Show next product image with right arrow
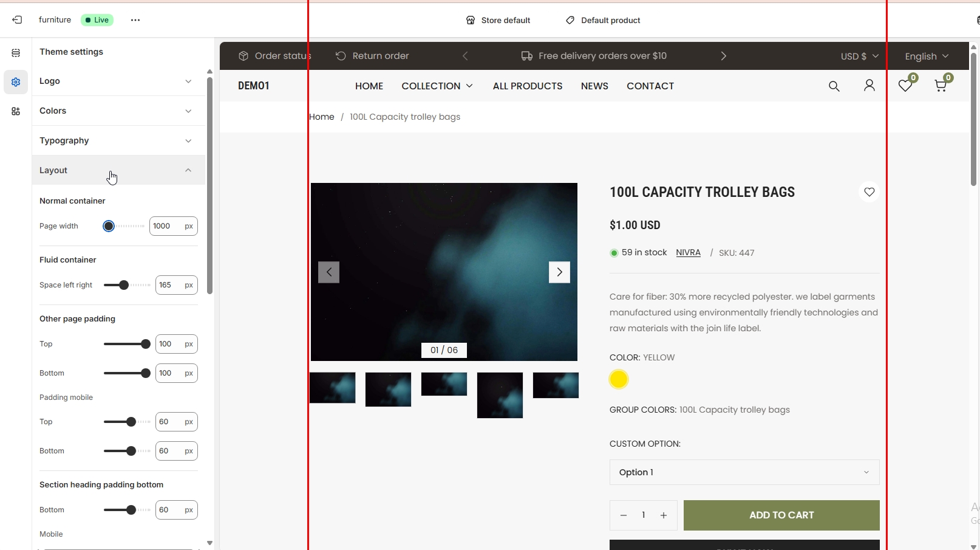980x550 pixels. pos(559,272)
